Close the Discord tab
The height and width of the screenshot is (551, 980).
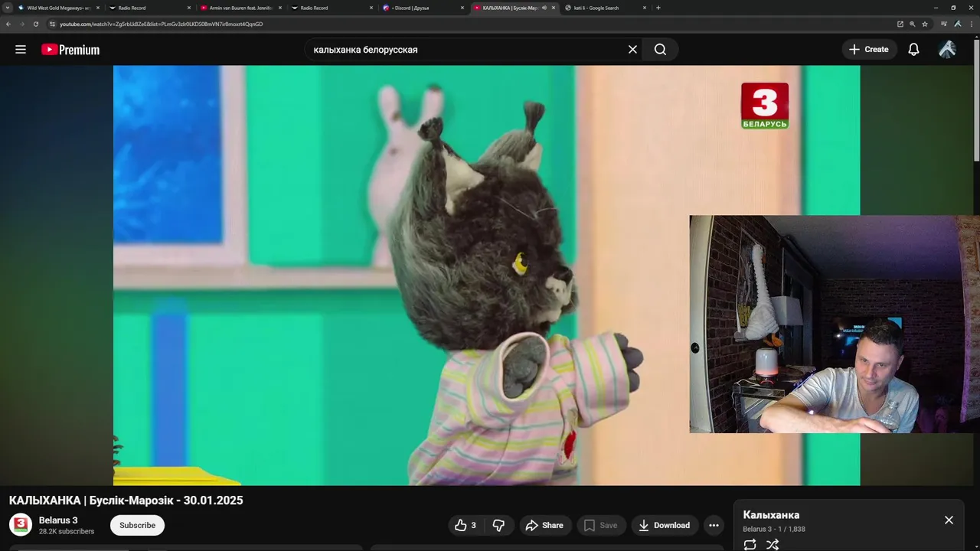462,8
